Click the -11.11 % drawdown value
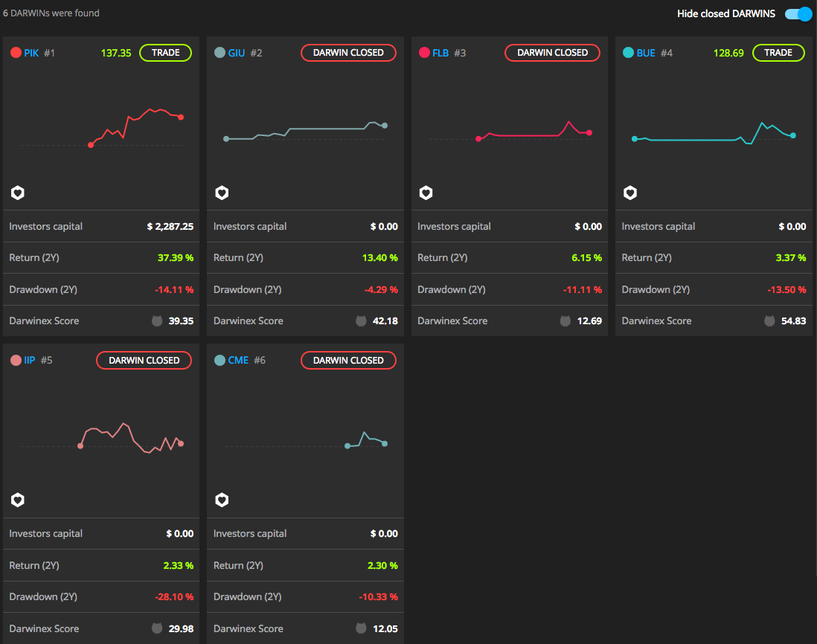The width and height of the screenshot is (817, 644). [x=583, y=289]
